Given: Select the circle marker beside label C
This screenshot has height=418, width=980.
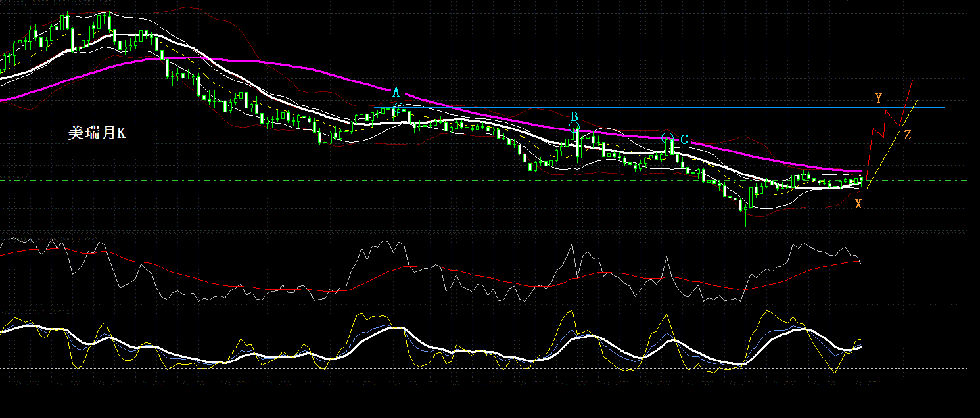Looking at the screenshot, I should click(668, 139).
